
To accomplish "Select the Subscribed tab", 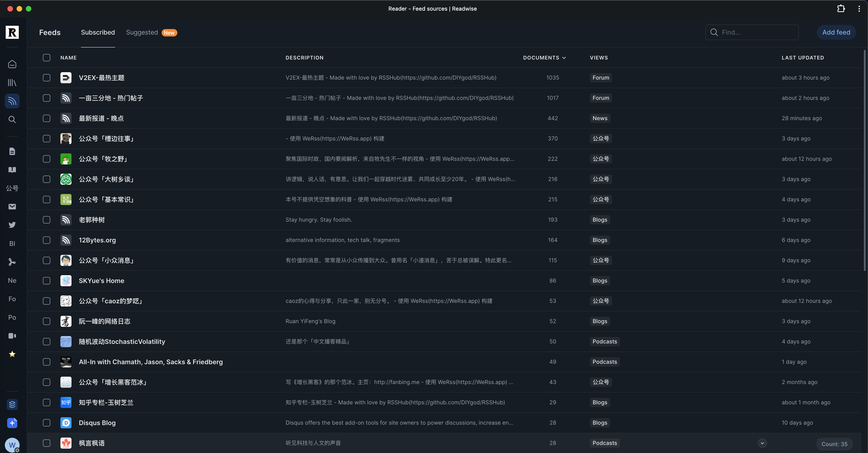I will point(98,32).
